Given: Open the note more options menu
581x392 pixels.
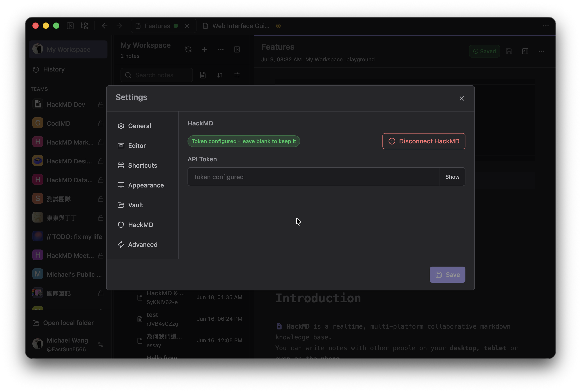Looking at the screenshot, I should tap(541, 51).
